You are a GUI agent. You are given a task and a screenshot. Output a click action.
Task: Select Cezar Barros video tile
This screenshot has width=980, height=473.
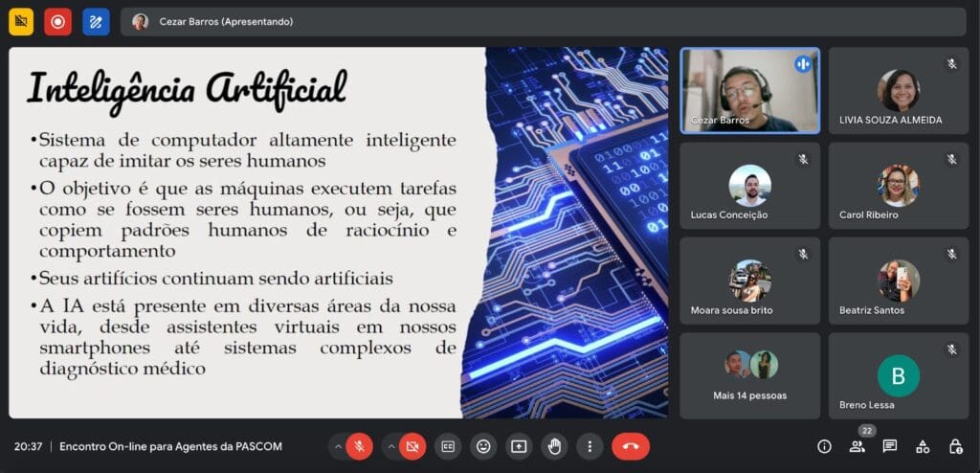750,90
